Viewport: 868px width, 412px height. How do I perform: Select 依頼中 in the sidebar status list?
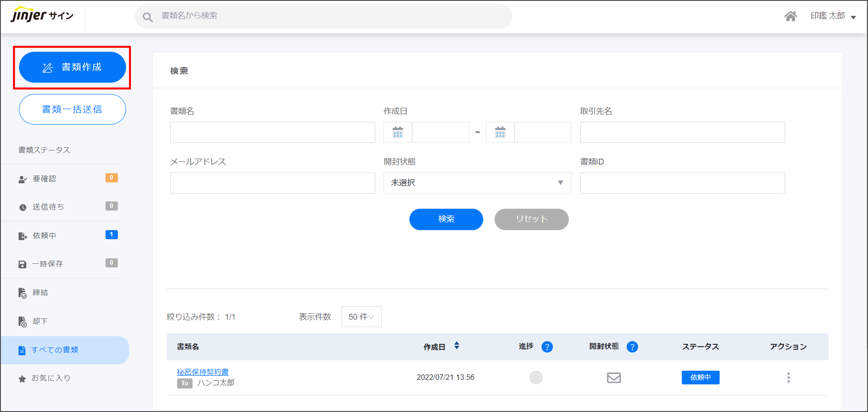point(45,236)
